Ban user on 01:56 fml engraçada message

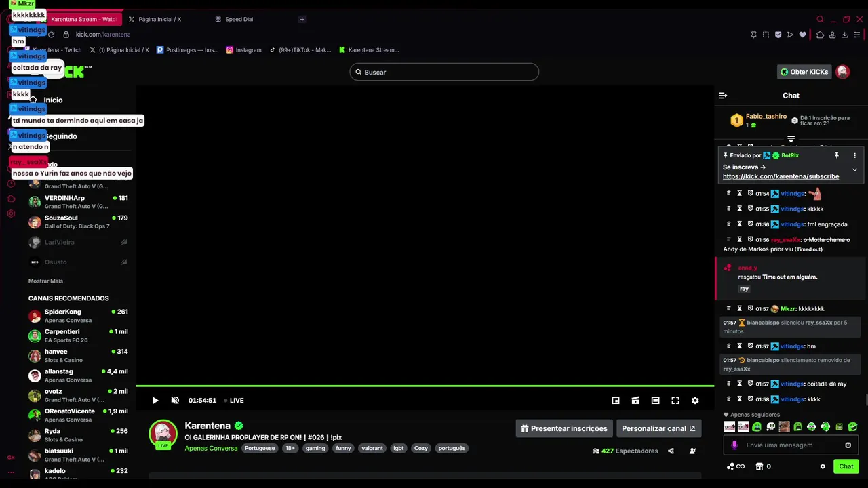coord(751,224)
